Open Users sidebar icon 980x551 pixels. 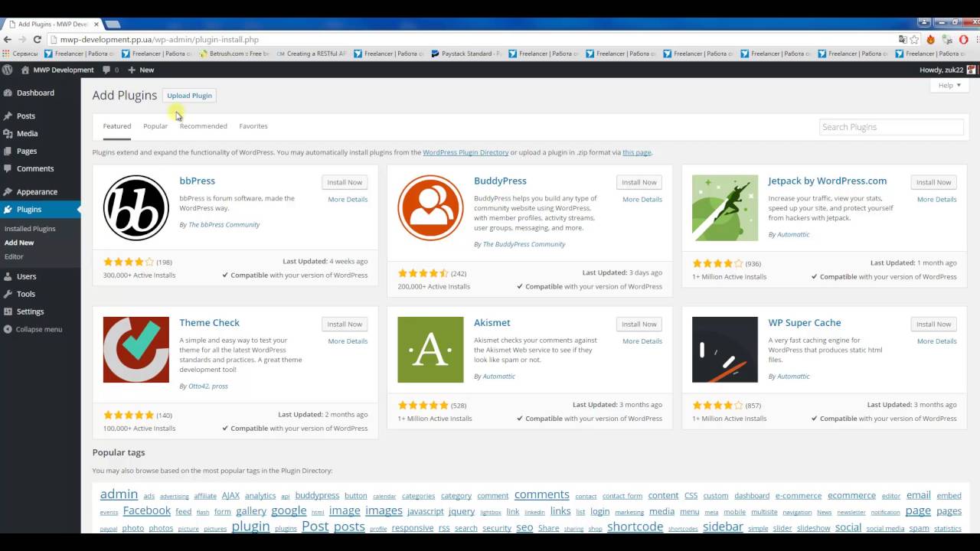pos(8,276)
